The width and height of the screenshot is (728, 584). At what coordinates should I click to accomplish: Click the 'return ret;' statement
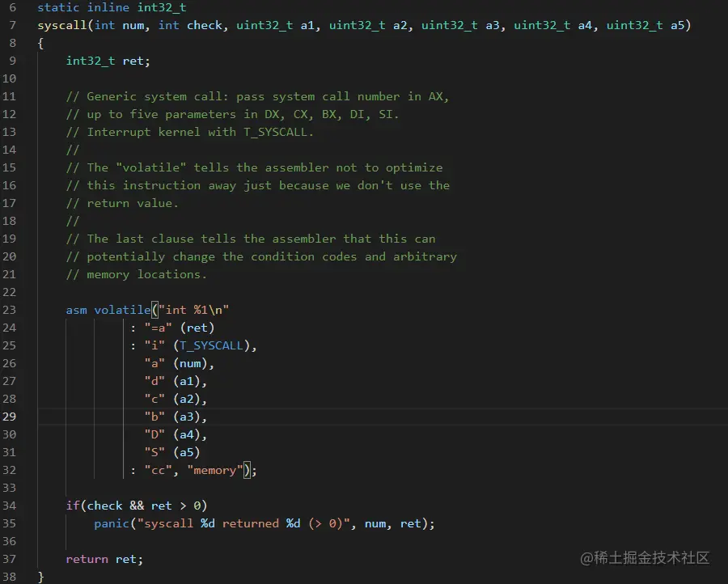pyautogui.click(x=104, y=559)
